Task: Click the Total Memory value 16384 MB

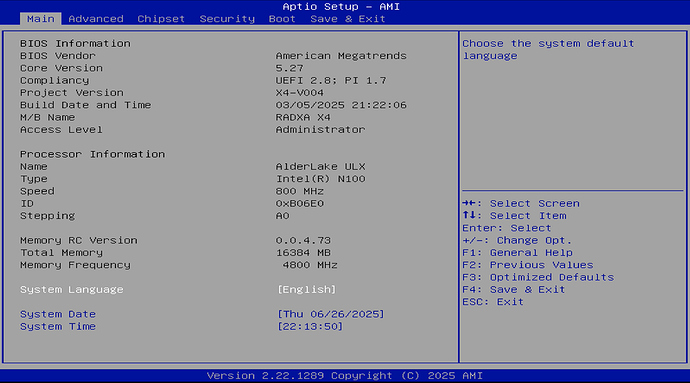Action: pyautogui.click(x=303, y=253)
